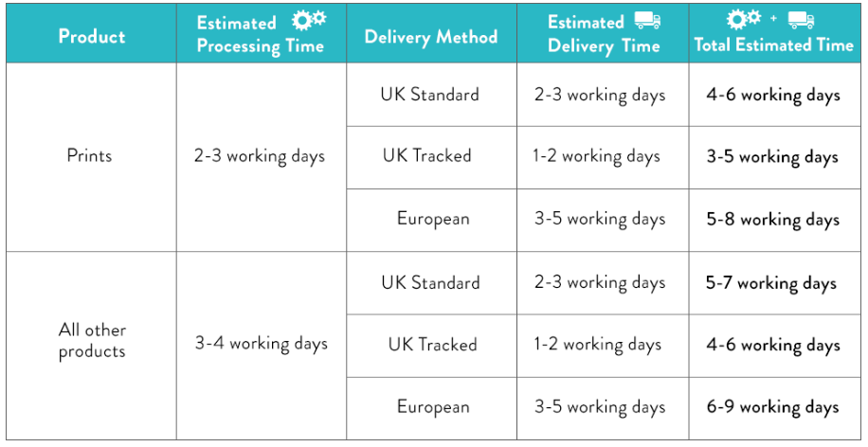This screenshot has width=868, height=447.
Task: Click UK Tracked under All other products
Action: [432, 344]
